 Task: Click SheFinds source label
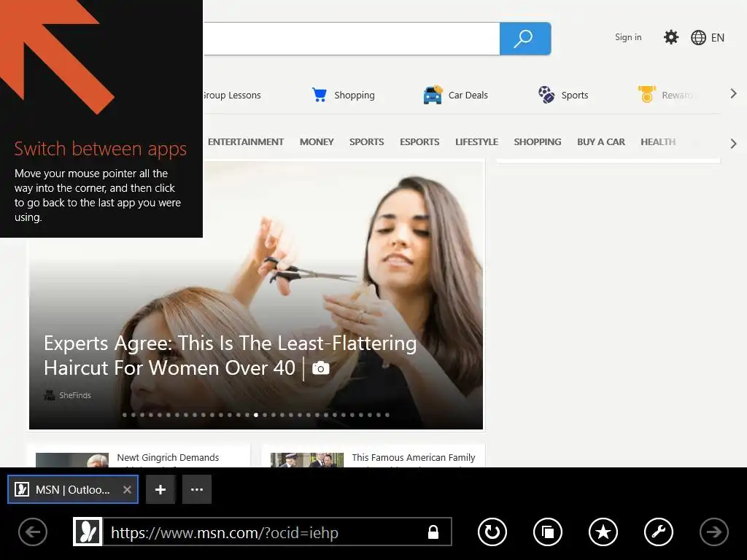pos(75,395)
